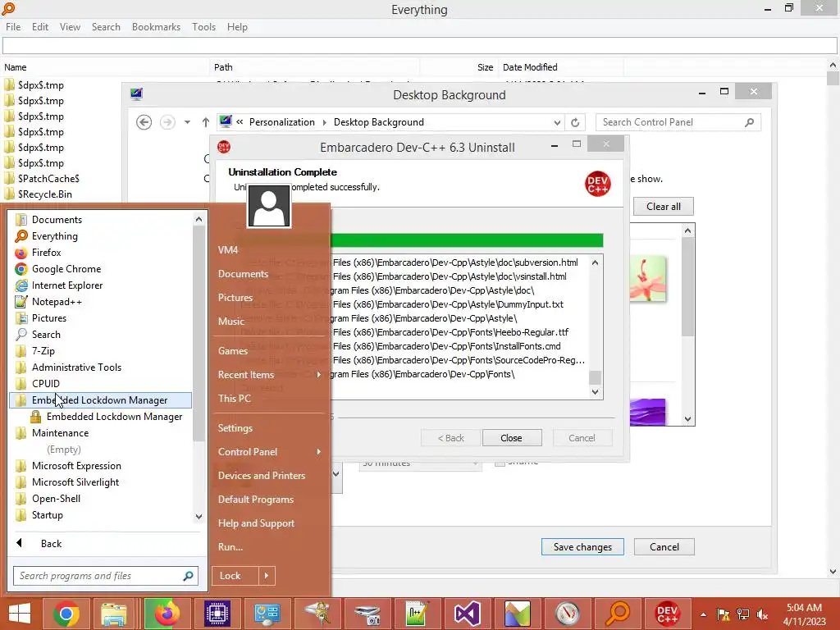Open the compass-like taskbar icon
This screenshot has height=630, width=840.
[x=568, y=614]
